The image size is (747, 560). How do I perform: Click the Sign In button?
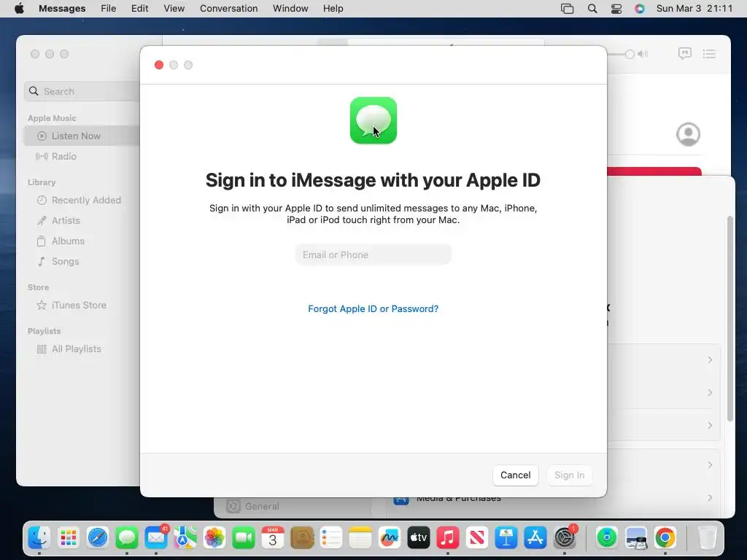pos(569,475)
